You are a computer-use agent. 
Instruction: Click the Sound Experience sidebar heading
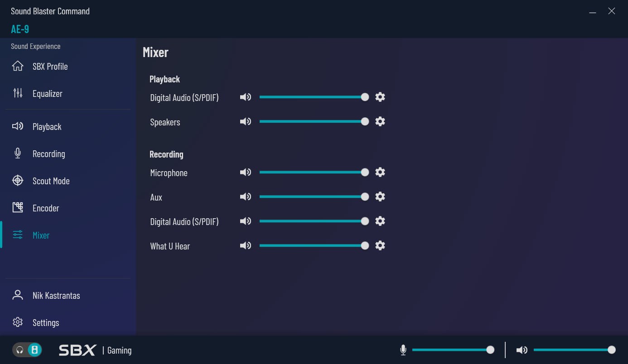[36, 46]
